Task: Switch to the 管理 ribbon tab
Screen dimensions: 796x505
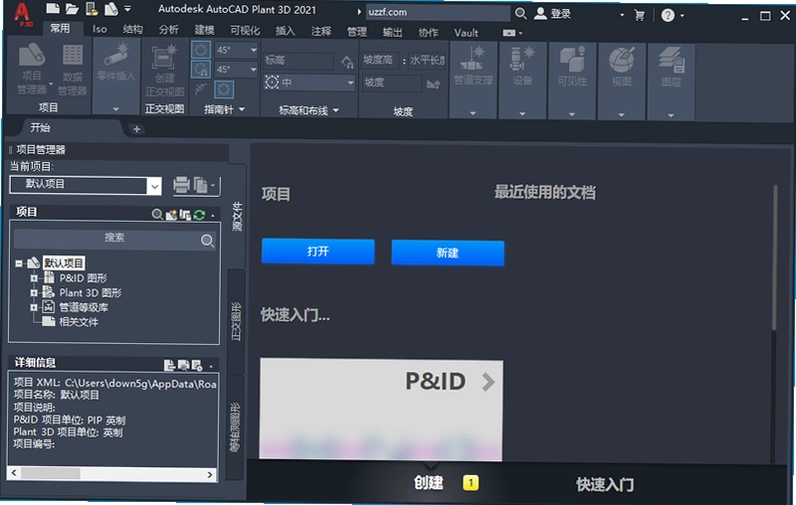Action: 356,32
